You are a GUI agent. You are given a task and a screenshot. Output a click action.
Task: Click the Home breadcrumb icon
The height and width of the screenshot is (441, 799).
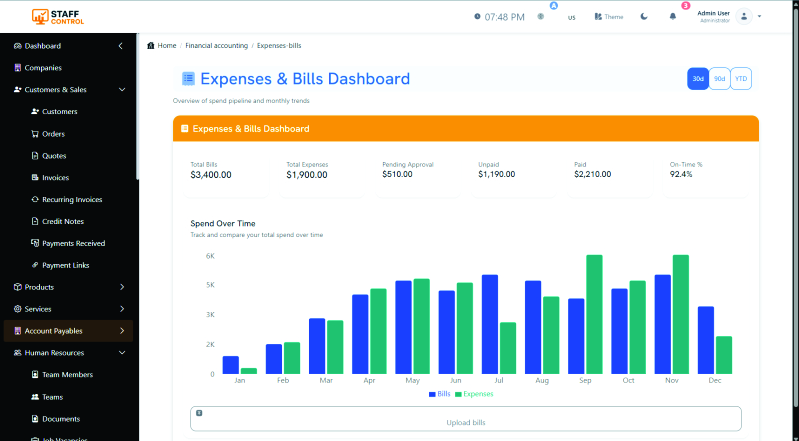point(151,46)
